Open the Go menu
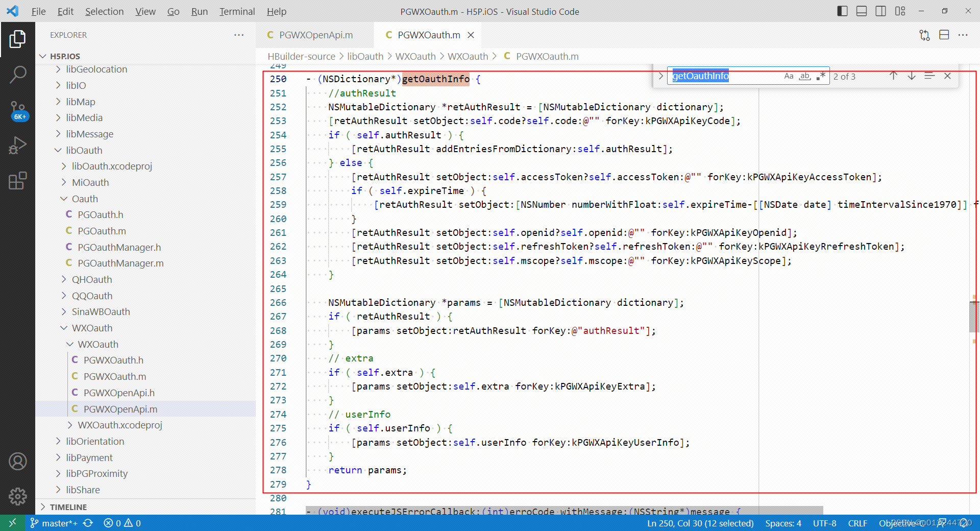The image size is (980, 531). click(173, 11)
